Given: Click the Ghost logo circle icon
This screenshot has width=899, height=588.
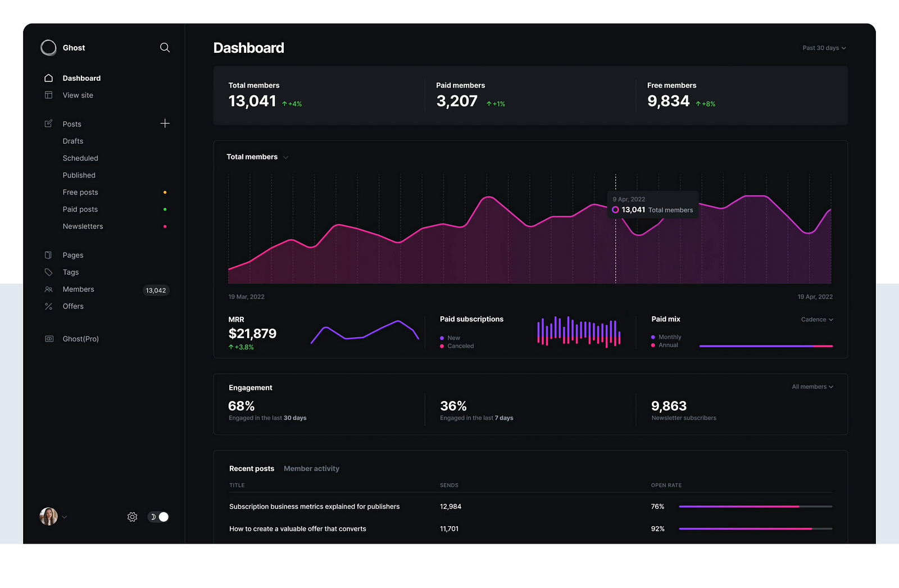Looking at the screenshot, I should point(49,48).
